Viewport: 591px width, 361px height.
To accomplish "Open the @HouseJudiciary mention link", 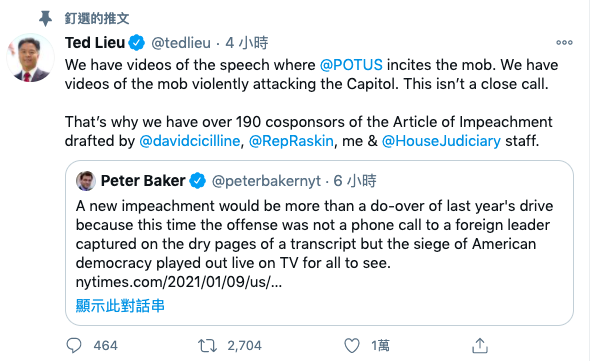I will pos(441,141).
